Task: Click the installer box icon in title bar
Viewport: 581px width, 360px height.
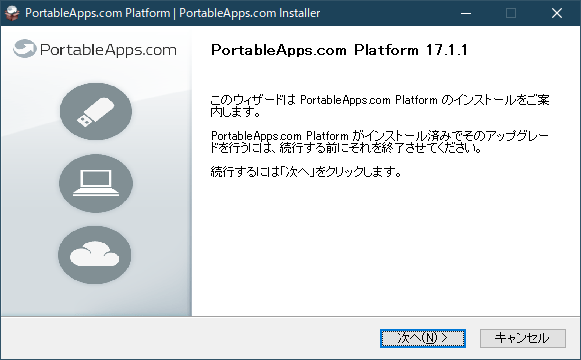Action: pos(12,13)
